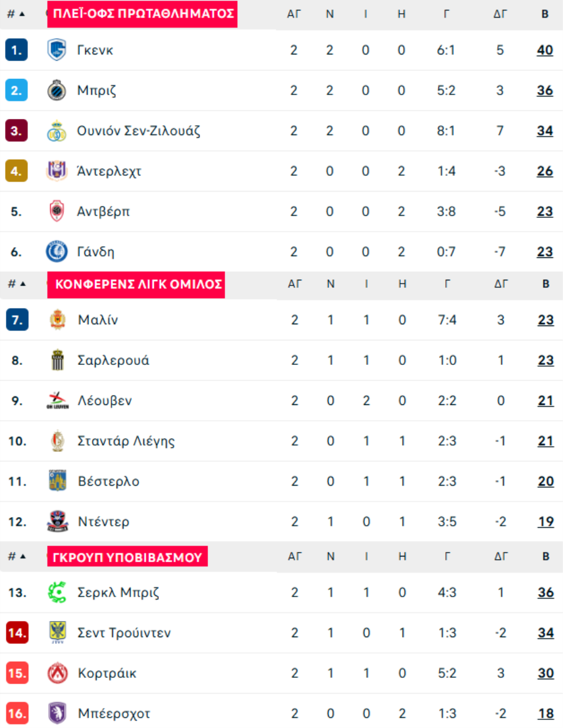563x728 pixels.
Task: Click the Σερκλ Μπριζ green crest
Action: pos(58,592)
